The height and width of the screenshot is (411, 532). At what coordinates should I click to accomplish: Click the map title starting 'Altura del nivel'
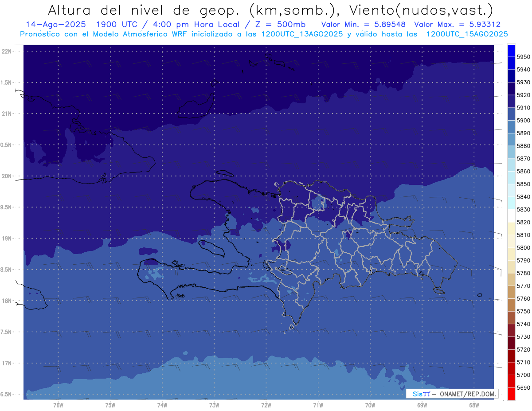tap(270, 10)
